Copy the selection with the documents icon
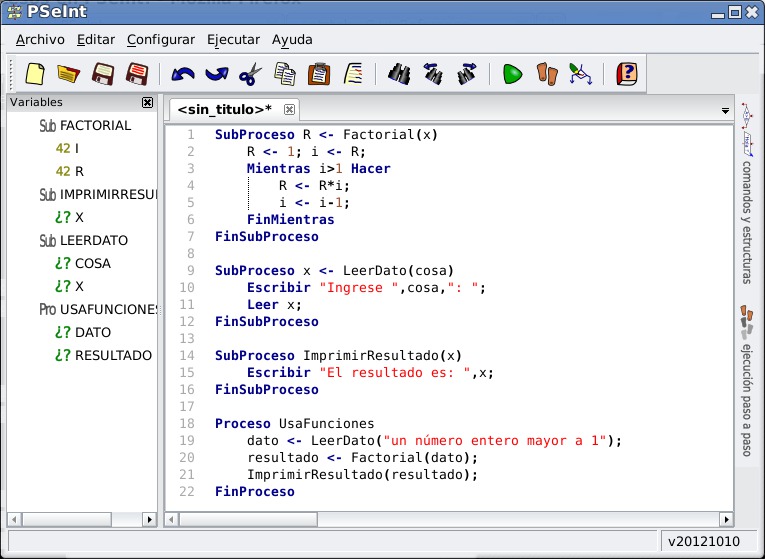Image resolution: width=765 pixels, height=559 pixels. [285, 74]
